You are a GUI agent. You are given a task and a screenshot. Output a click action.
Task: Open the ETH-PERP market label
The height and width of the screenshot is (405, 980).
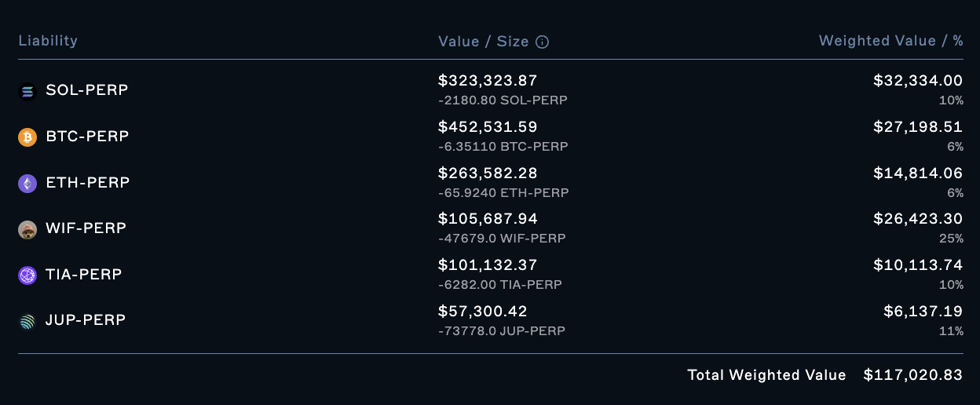tap(88, 182)
